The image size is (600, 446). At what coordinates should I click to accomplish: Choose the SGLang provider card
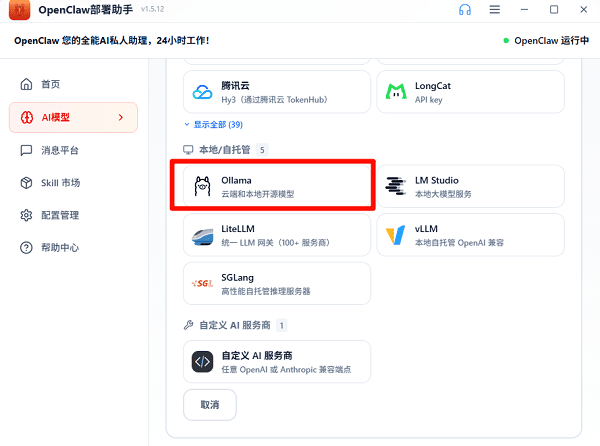277,283
